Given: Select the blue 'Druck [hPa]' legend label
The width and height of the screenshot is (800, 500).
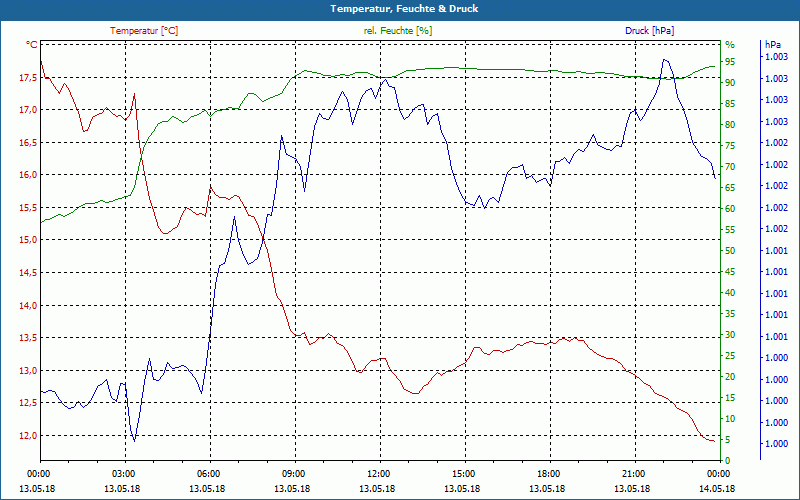Looking at the screenshot, I should pyautogui.click(x=649, y=31).
